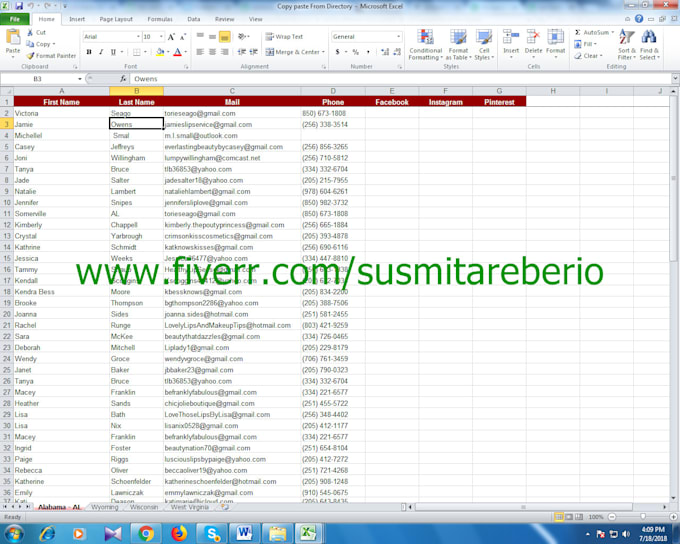Apply Percent Style format

(356, 52)
